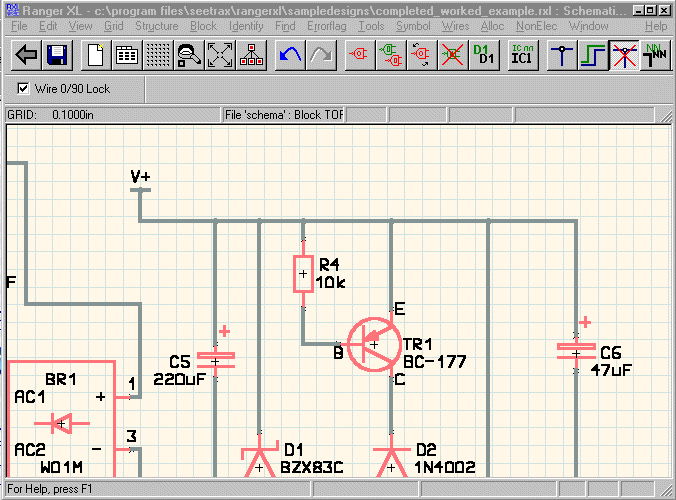Toggle the dotted grid display icon

[158, 55]
